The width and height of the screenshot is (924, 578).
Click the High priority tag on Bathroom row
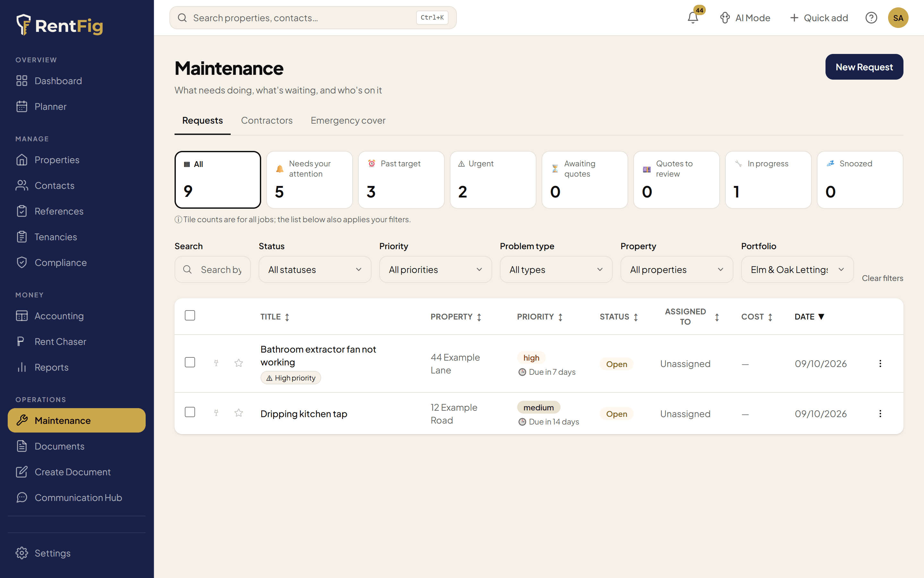[291, 378]
